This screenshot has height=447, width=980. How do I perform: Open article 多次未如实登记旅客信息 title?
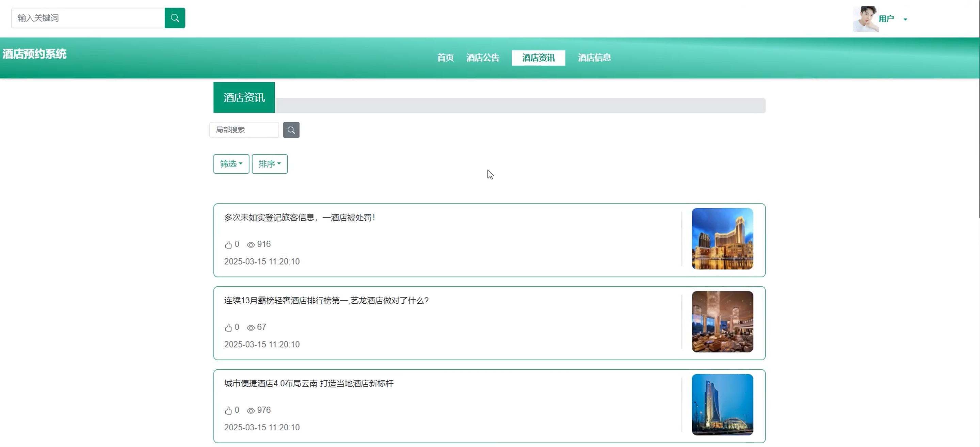(x=300, y=218)
